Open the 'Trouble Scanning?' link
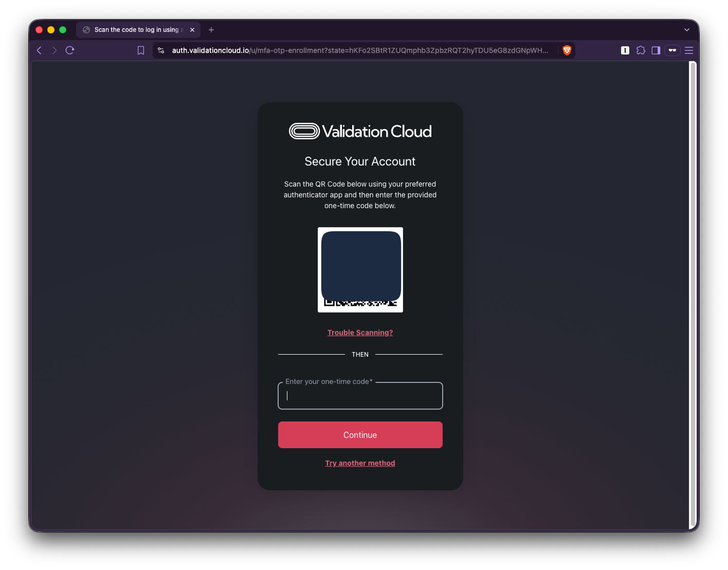Screen dimensions: 728x570 pyautogui.click(x=360, y=333)
